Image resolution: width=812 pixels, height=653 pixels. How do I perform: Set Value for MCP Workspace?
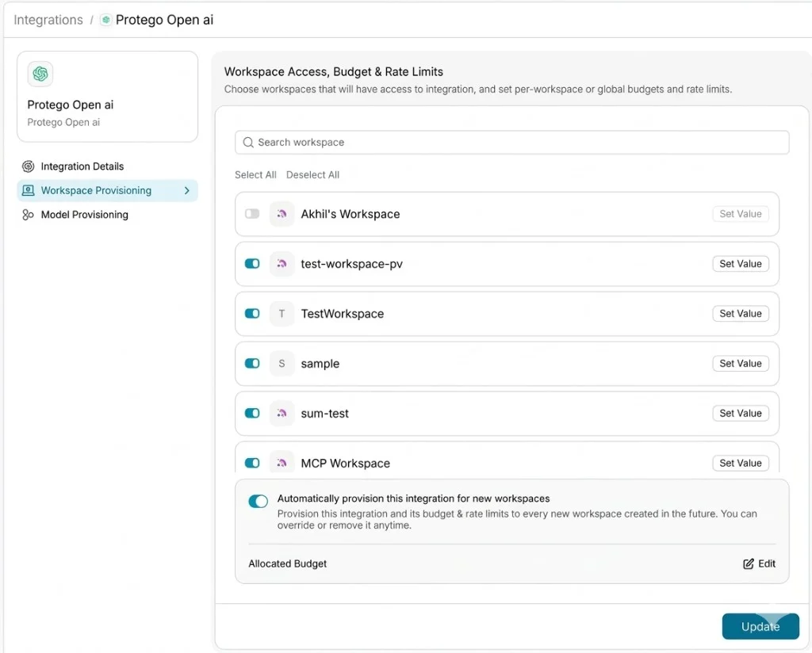tap(741, 463)
